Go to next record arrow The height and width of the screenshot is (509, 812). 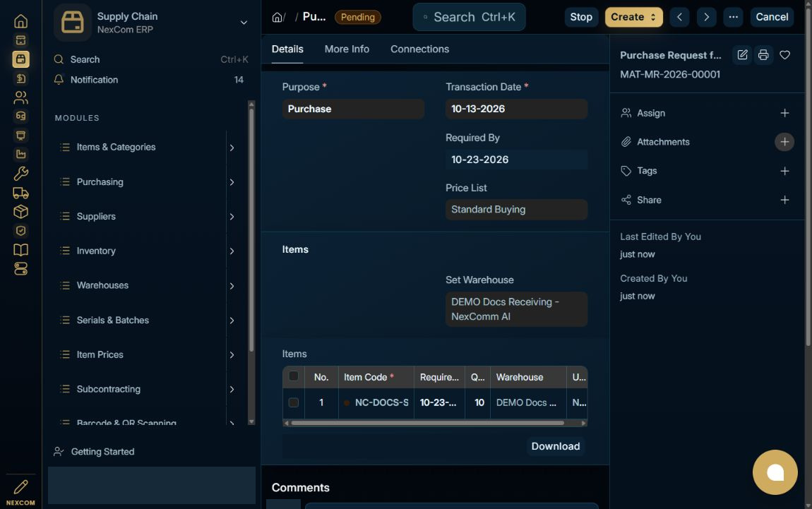point(706,17)
